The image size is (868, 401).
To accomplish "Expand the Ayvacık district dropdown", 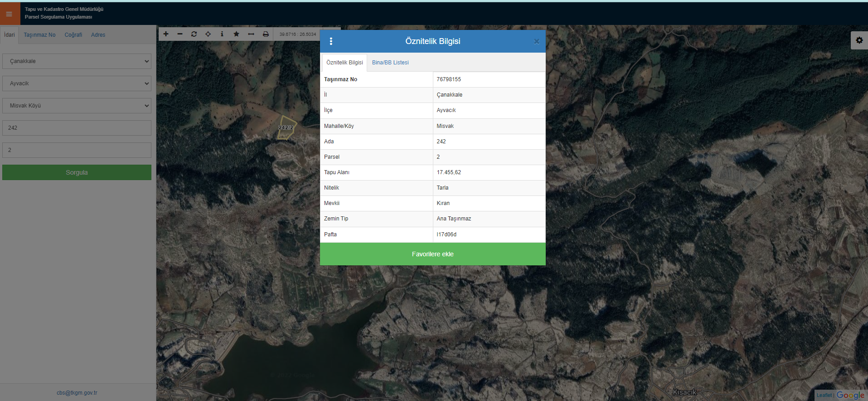I will click(x=77, y=83).
